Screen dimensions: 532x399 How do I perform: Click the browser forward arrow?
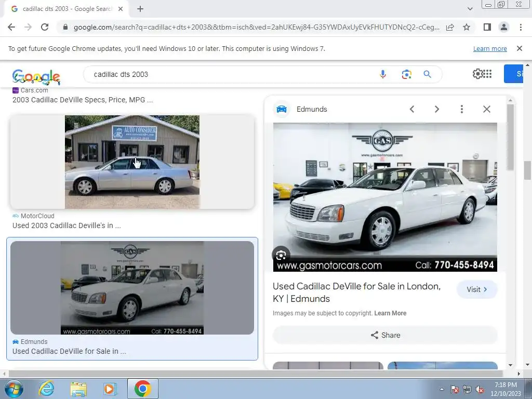(x=28, y=27)
